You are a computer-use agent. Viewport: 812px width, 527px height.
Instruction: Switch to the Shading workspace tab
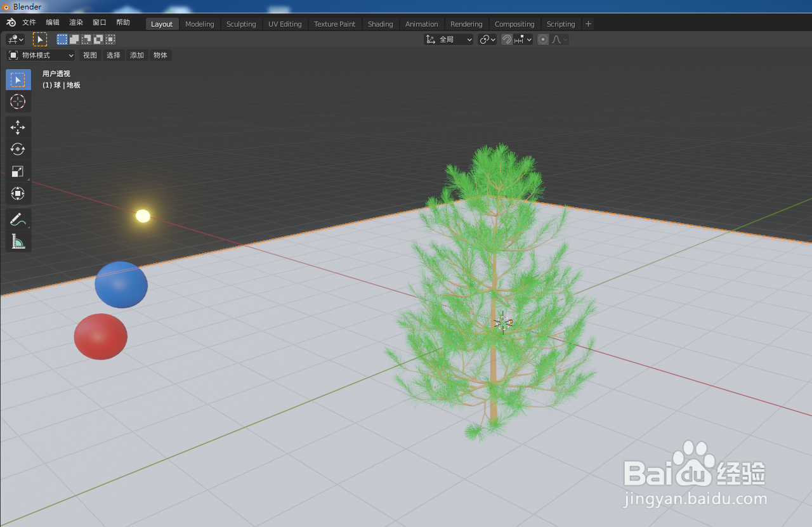pyautogui.click(x=380, y=23)
